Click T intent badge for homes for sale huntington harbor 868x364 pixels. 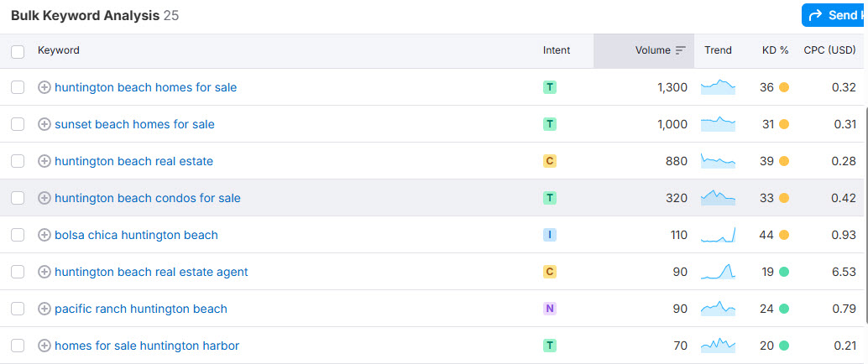(x=550, y=346)
